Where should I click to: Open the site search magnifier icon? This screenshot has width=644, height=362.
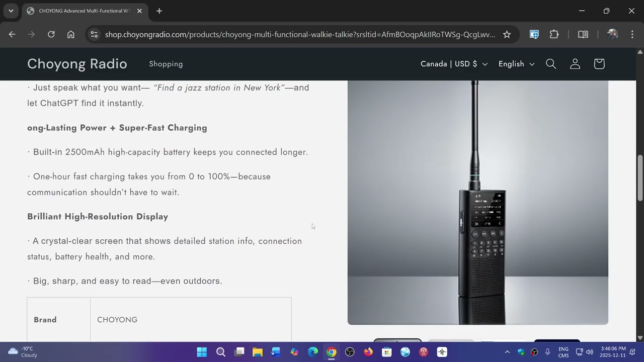(x=551, y=64)
